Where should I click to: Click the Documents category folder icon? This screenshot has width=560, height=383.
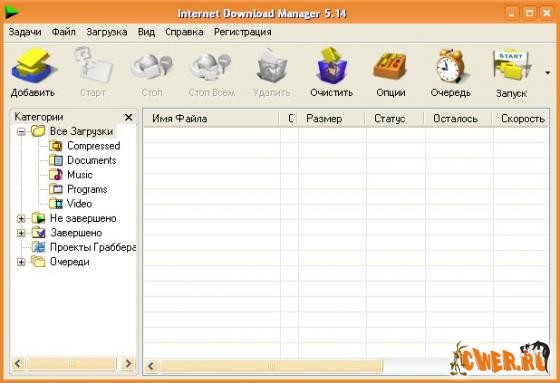[56, 160]
